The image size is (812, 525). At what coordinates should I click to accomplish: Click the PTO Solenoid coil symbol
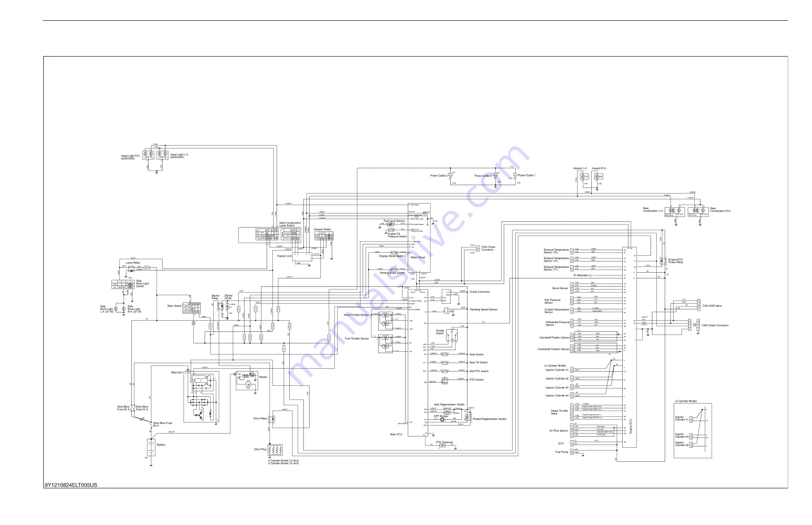pos(442,445)
